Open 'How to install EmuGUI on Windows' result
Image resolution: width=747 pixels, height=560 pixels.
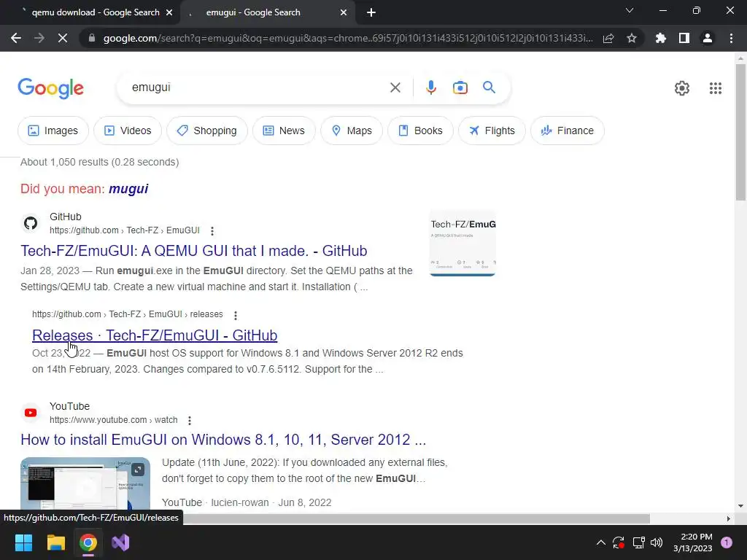pyautogui.click(x=223, y=439)
